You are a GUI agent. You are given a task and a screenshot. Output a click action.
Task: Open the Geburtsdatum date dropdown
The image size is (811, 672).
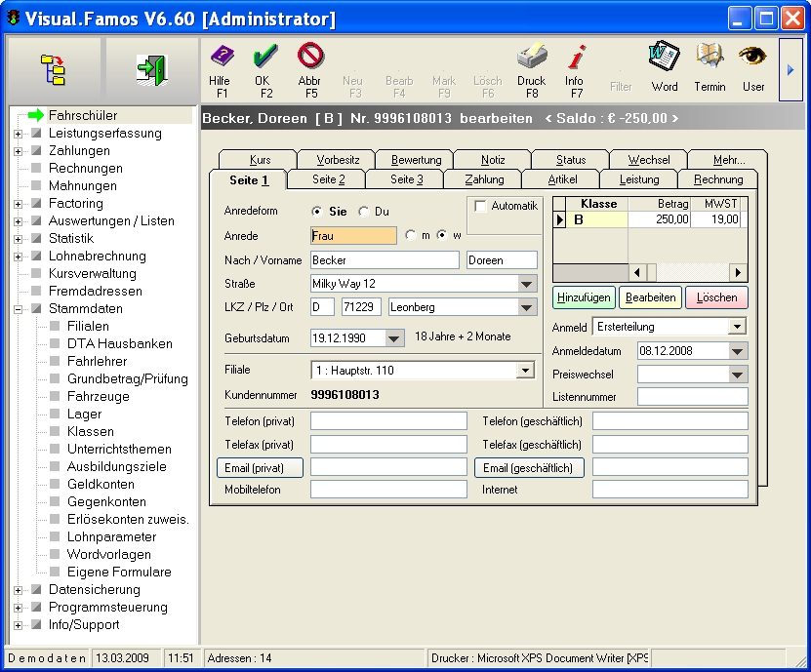pyautogui.click(x=394, y=338)
